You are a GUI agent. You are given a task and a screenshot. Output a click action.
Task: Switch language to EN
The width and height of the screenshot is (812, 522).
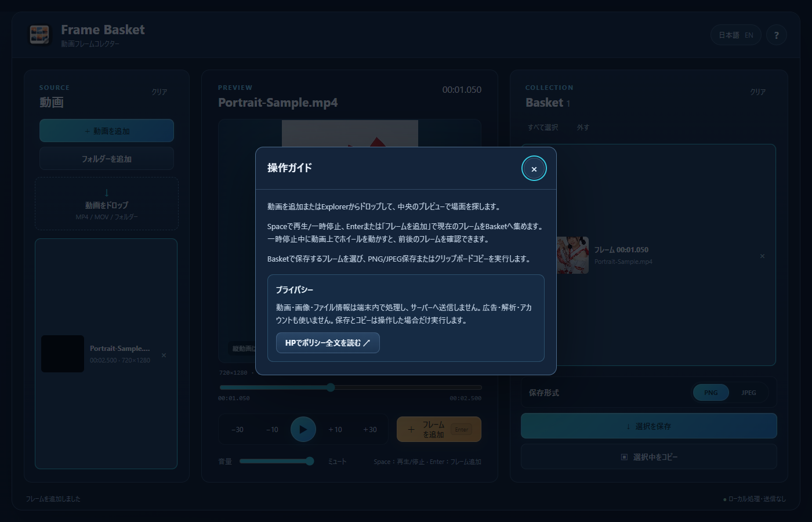pyautogui.click(x=749, y=35)
